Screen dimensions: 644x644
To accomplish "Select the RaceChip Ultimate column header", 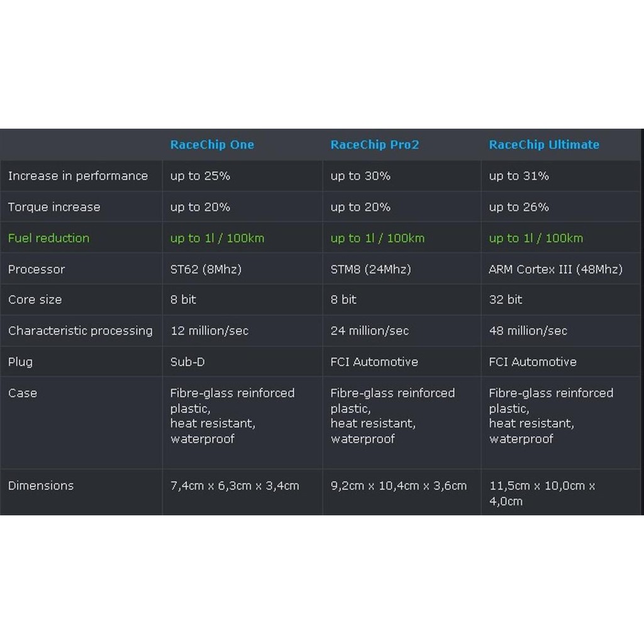I will (544, 145).
